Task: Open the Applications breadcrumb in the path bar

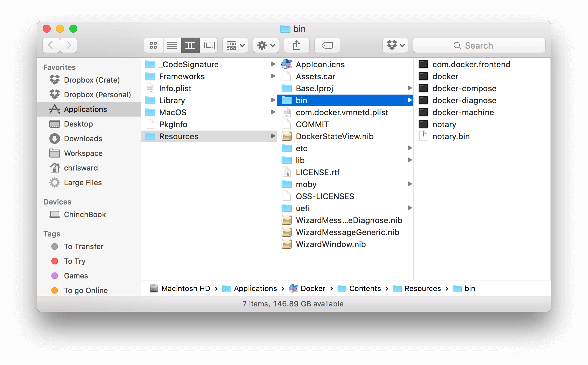Action: pos(255,288)
